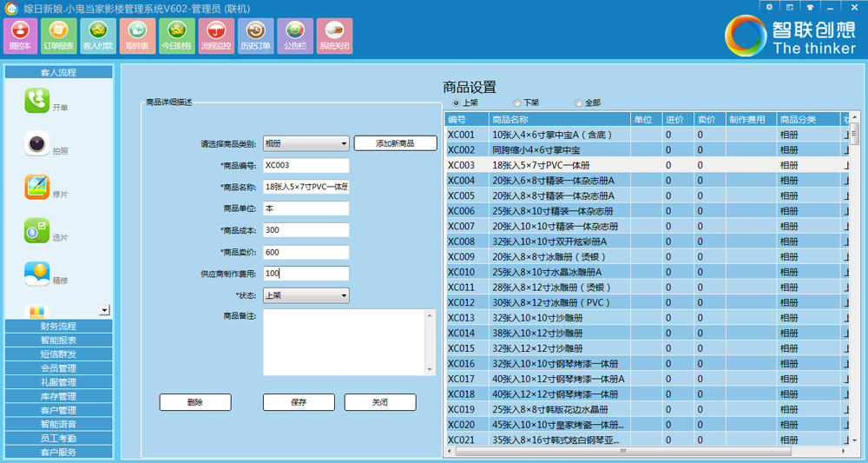Open the 客人付款 customer payment icon
The height and width of the screenshot is (463, 868).
click(x=98, y=36)
